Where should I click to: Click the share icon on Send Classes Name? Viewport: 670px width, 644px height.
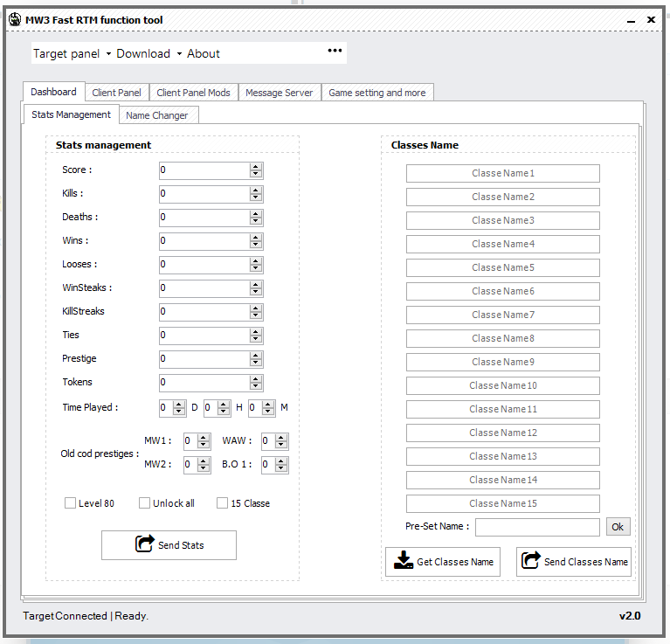click(x=531, y=560)
